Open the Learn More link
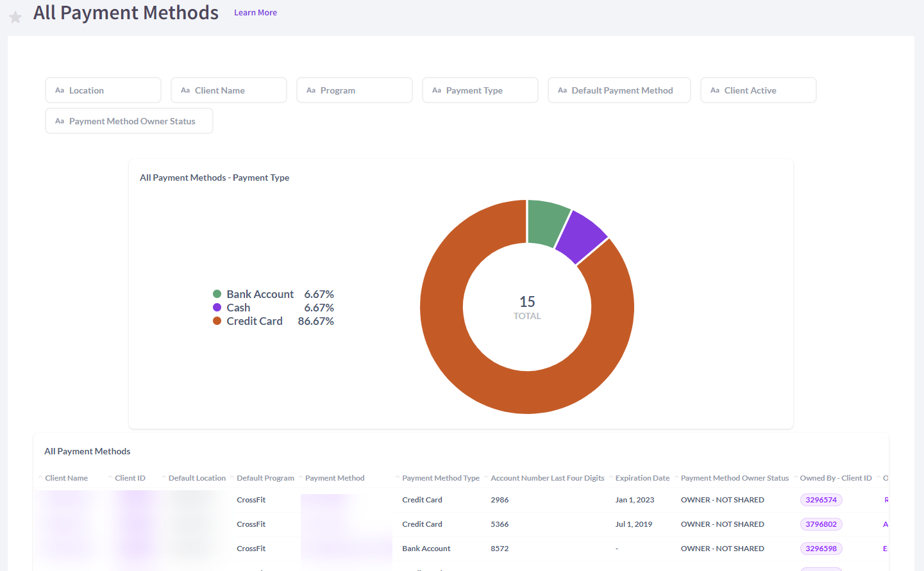The height and width of the screenshot is (571, 924). [255, 13]
